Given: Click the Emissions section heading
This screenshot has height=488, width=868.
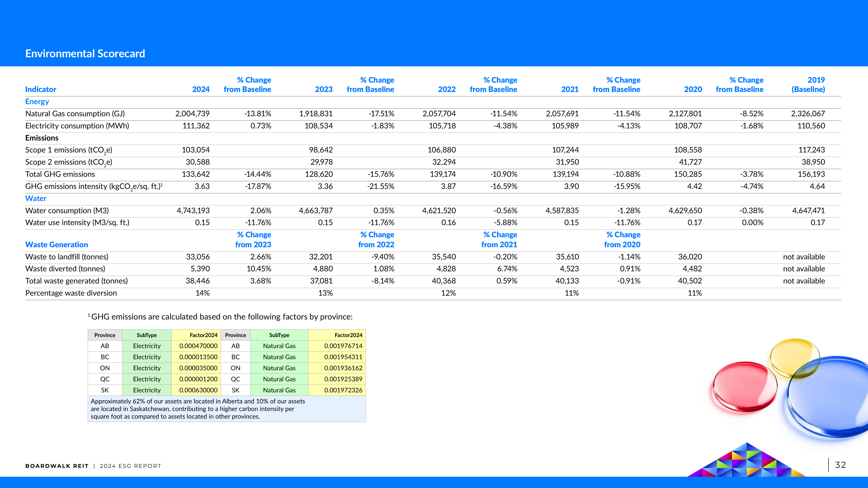Looking at the screenshot, I should (x=42, y=138).
